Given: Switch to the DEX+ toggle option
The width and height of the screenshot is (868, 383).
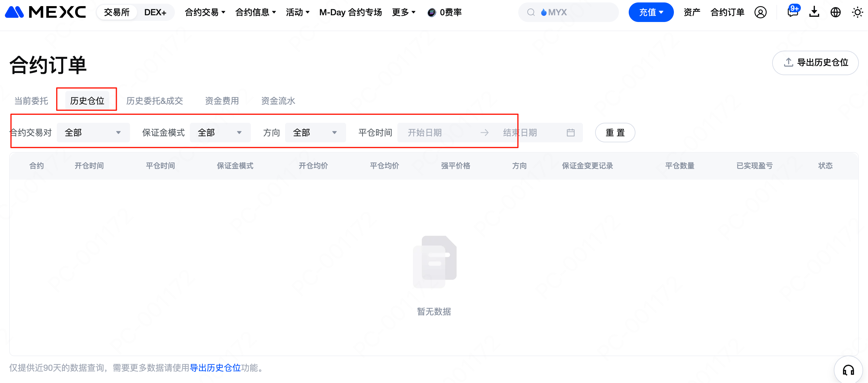Looking at the screenshot, I should 155,13.
